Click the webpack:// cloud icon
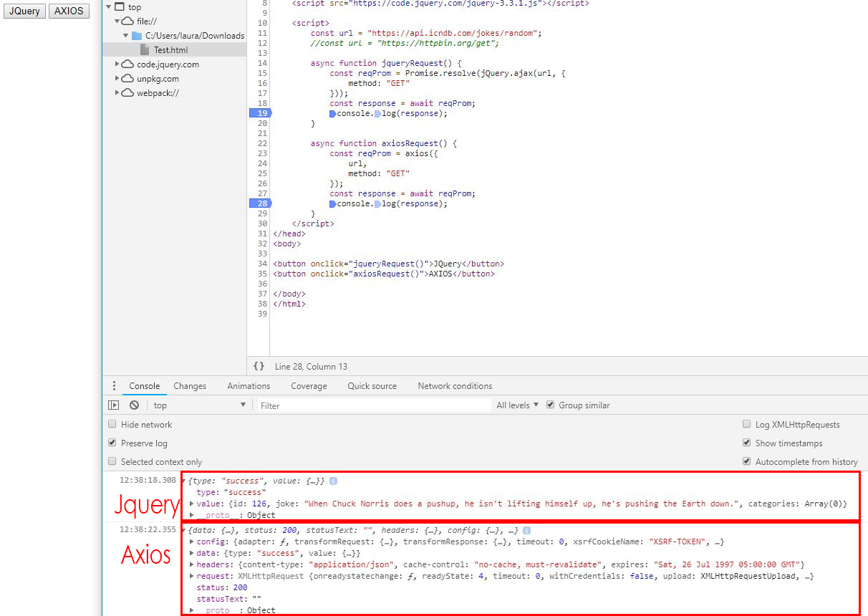This screenshot has width=868, height=616. point(127,92)
